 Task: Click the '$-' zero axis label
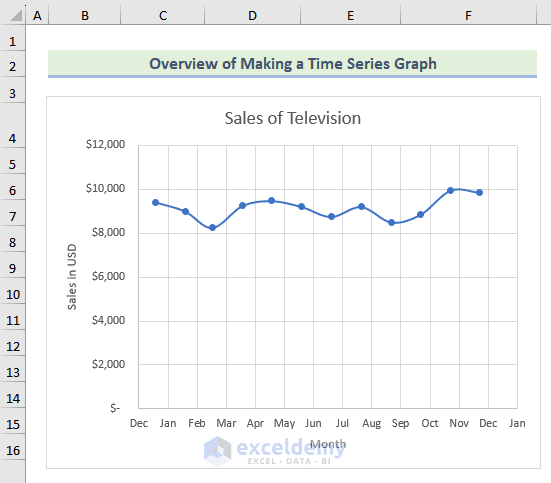point(115,408)
